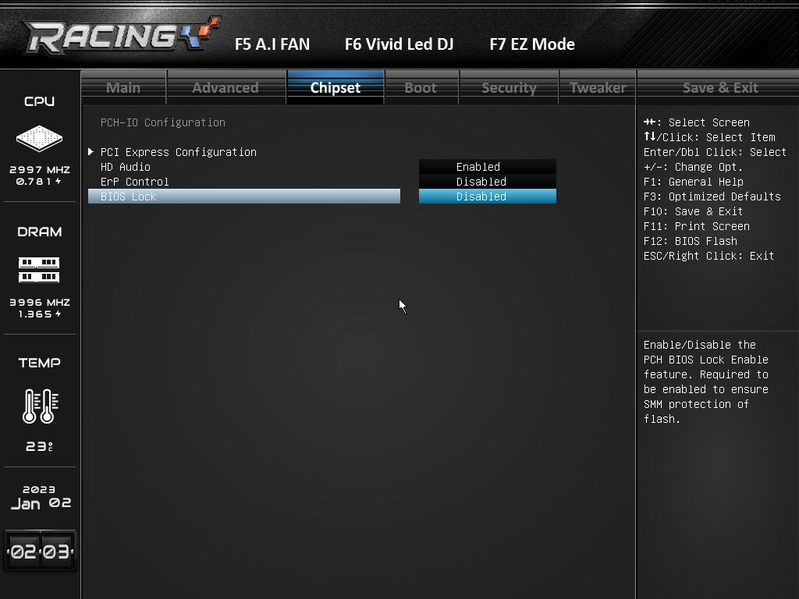Screen dimensions: 799x599
Task: Click the clock display showing 02:03
Action: pos(40,551)
